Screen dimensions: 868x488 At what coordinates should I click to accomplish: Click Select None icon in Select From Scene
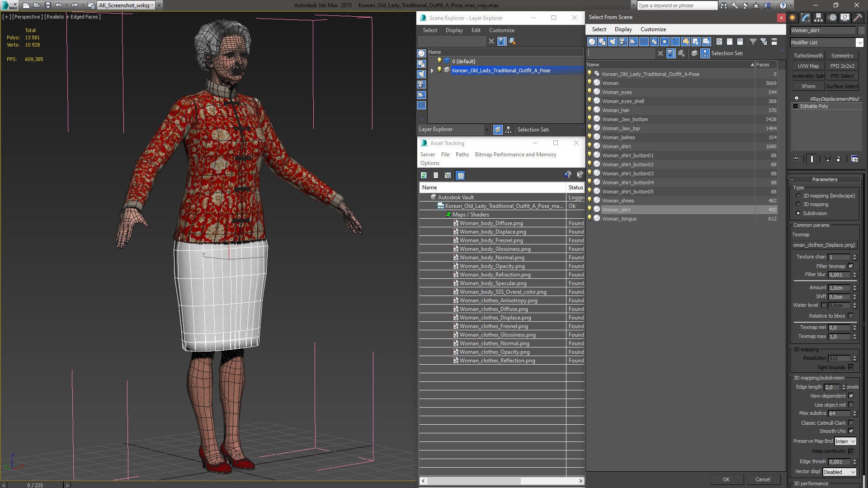[x=730, y=42]
